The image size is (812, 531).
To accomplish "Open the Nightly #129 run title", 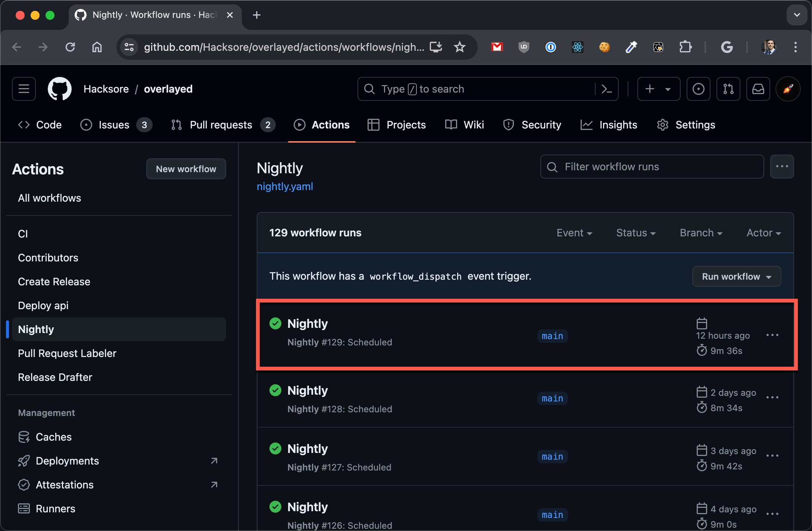I will pyautogui.click(x=307, y=323).
